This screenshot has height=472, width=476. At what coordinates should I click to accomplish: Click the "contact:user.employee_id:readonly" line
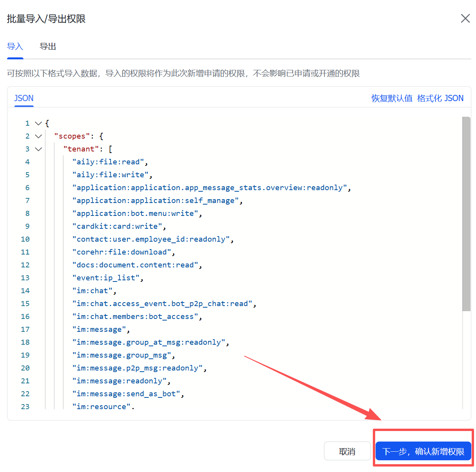pos(153,239)
